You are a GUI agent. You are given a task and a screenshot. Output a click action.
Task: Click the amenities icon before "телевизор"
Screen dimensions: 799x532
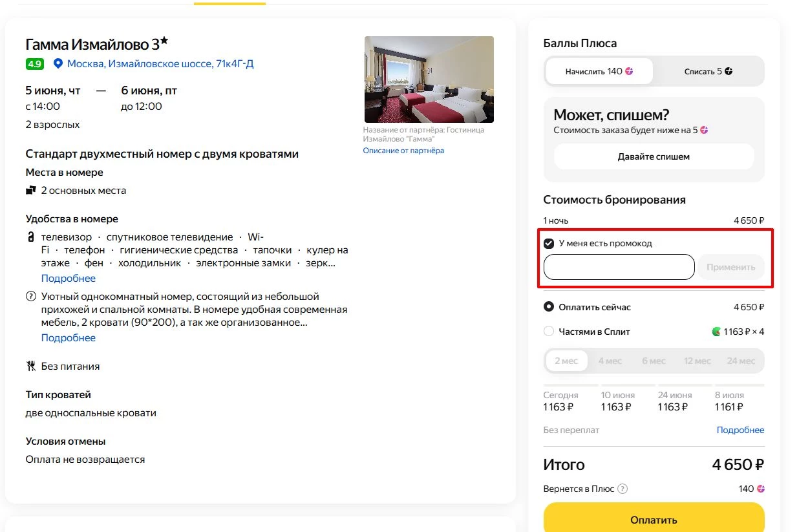click(x=30, y=237)
